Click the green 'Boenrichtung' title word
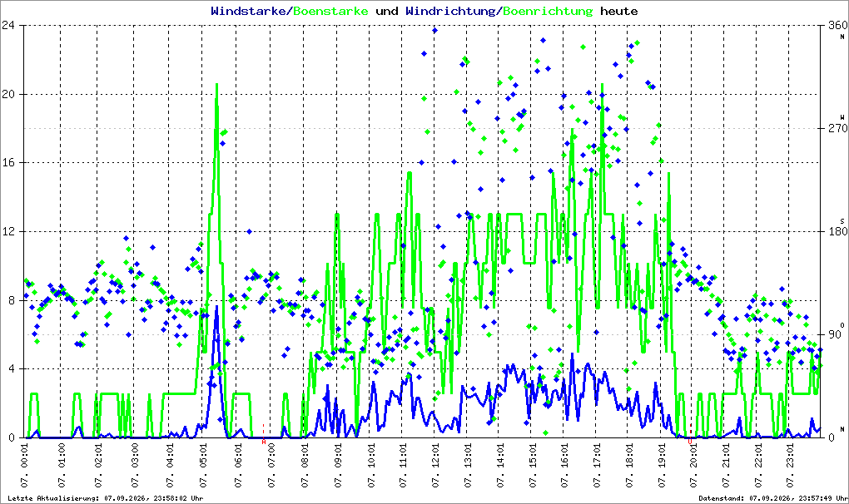This screenshot has width=849, height=504. [548, 12]
